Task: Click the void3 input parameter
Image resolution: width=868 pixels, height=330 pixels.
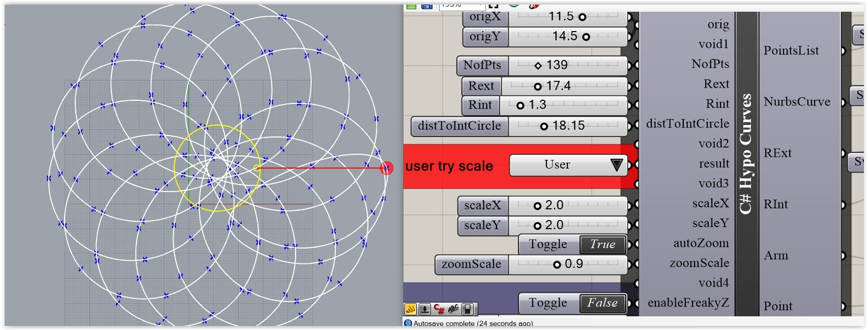Action: coord(713,183)
